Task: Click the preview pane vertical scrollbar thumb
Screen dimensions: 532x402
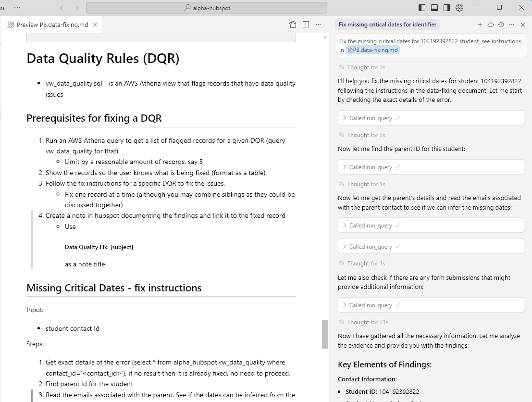Action: [325, 334]
